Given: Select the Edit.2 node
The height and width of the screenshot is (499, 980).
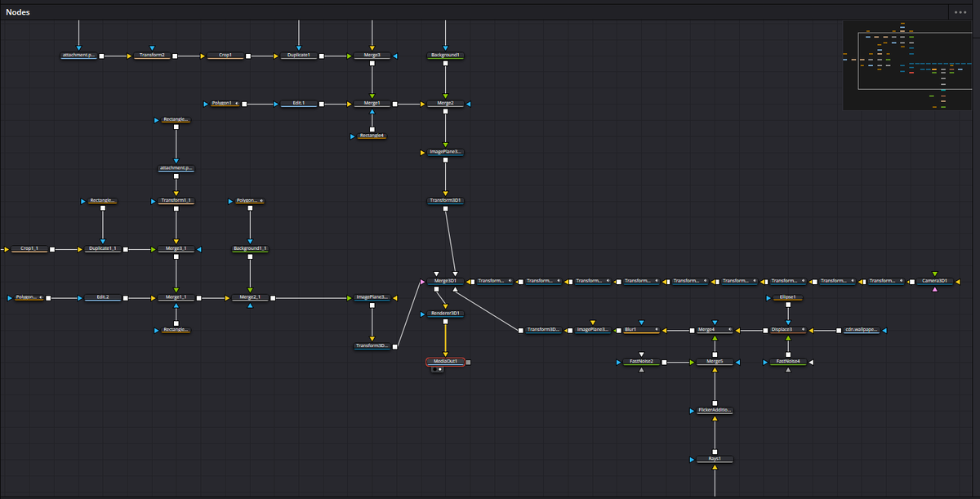Looking at the screenshot, I should 103,298.
